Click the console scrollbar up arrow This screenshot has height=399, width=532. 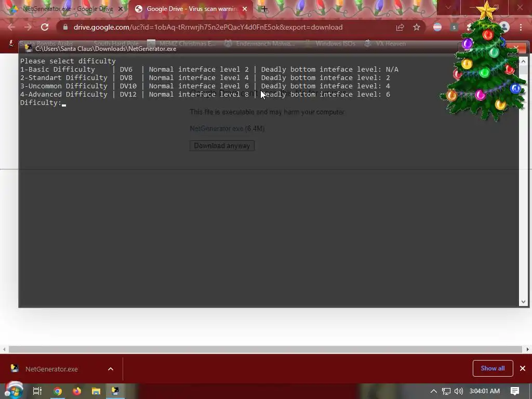(523, 61)
